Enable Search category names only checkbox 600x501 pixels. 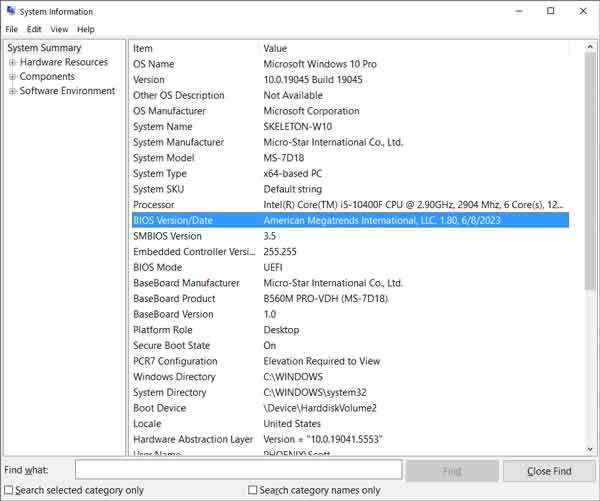pos(253,490)
